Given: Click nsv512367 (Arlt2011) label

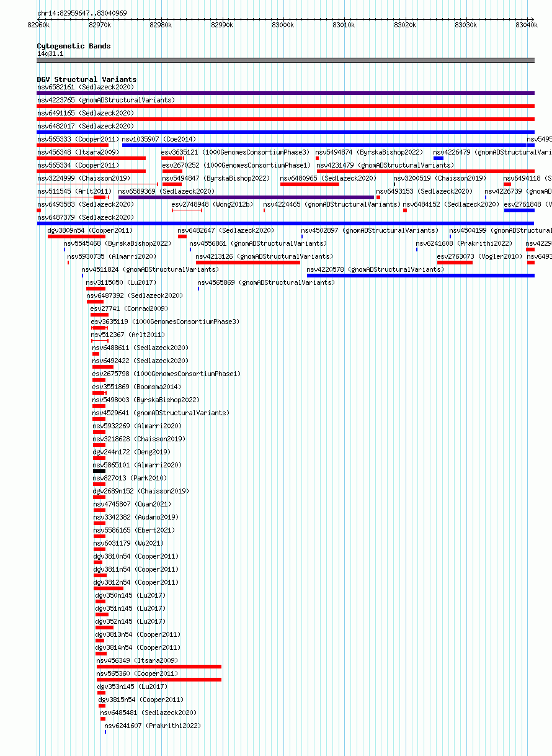Looking at the screenshot, I should (128, 335).
